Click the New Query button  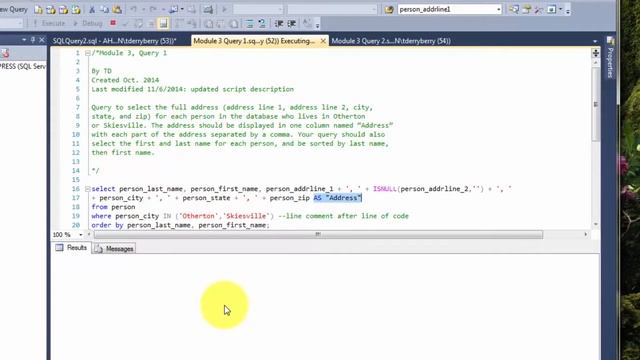[x=13, y=9]
